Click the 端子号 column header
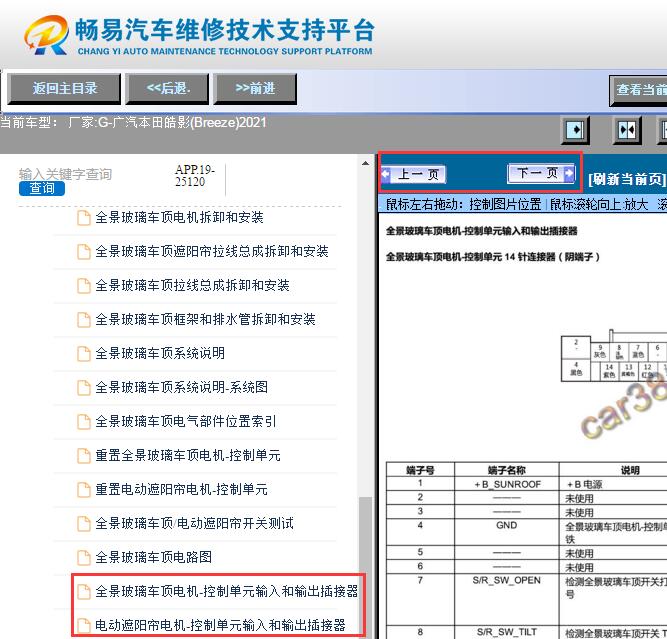Viewport: 667px width, 639px height. tap(420, 470)
